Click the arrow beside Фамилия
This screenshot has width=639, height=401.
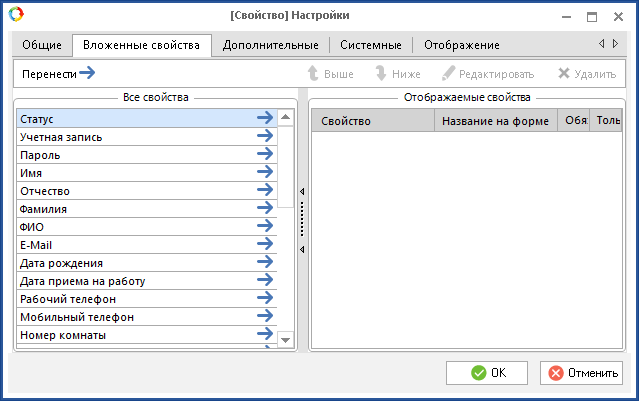tap(265, 208)
